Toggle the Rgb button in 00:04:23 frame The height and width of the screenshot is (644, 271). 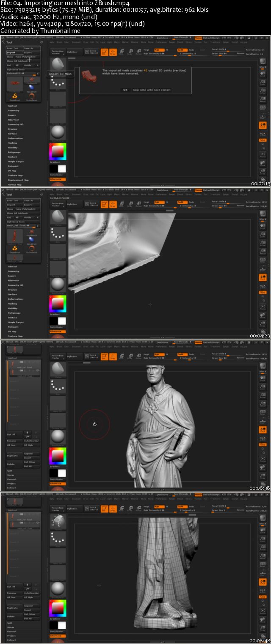[159, 202]
